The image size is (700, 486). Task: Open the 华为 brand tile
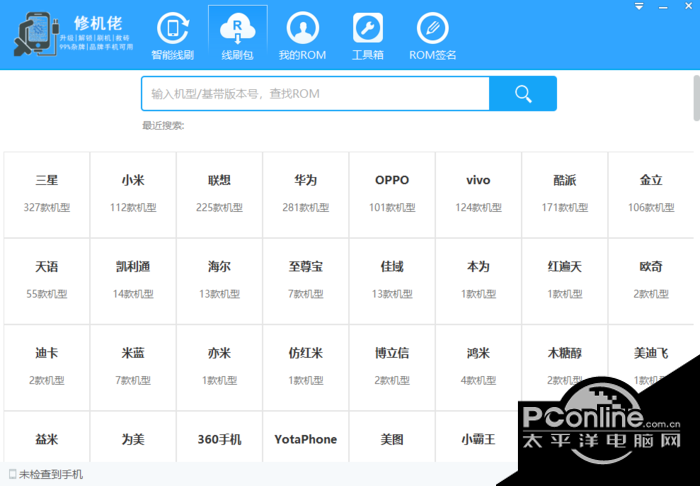pyautogui.click(x=306, y=195)
